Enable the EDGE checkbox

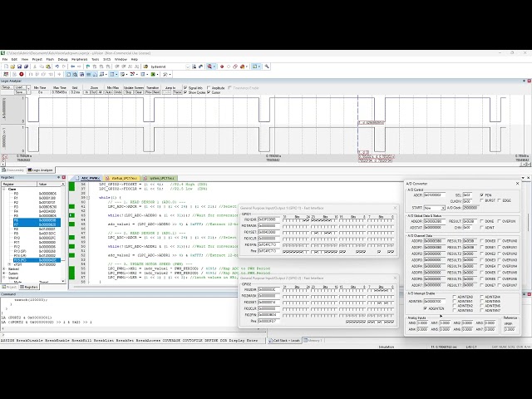(x=499, y=200)
